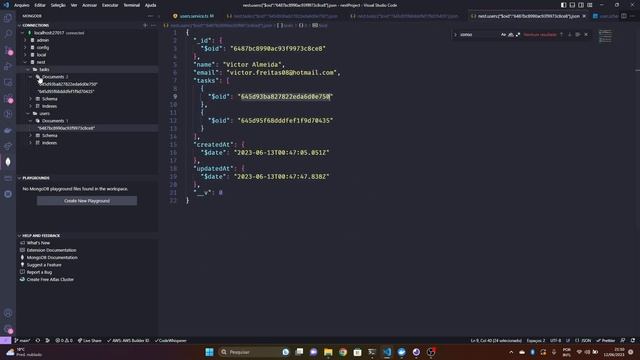
Task: Open Visual Studio Code icon in the taskbar
Action: coord(387,352)
